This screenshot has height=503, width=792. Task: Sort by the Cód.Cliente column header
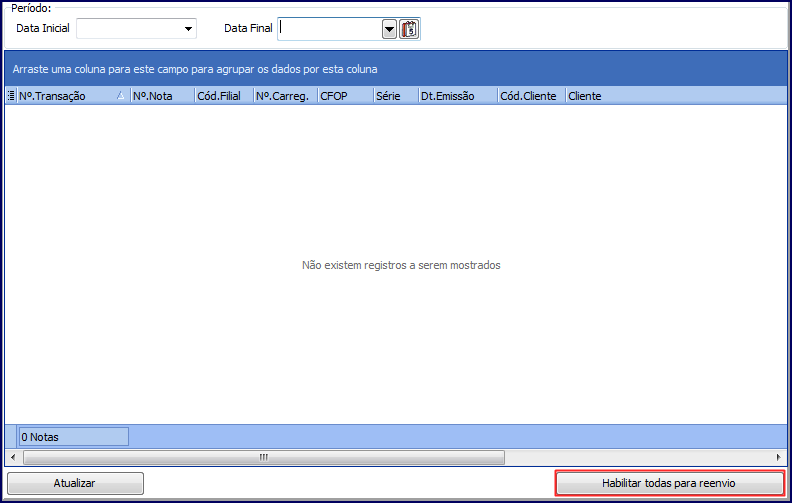click(532, 95)
